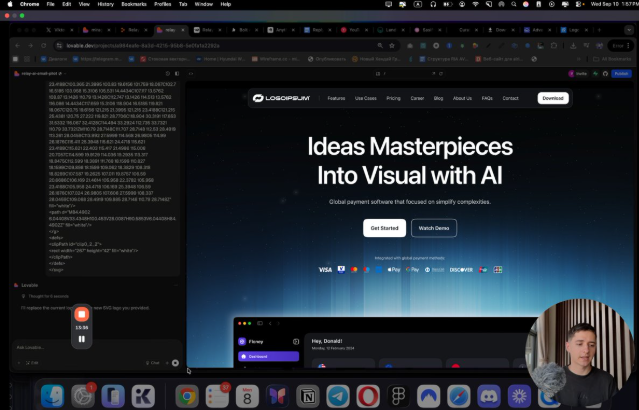639x410 pixels.
Task: Open Pricing in the site navigation
Action: click(393, 98)
